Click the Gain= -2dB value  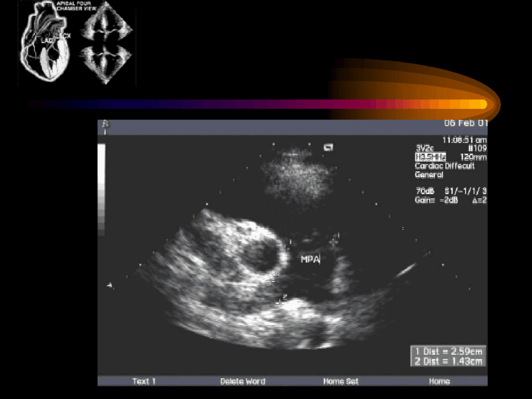click(x=436, y=200)
